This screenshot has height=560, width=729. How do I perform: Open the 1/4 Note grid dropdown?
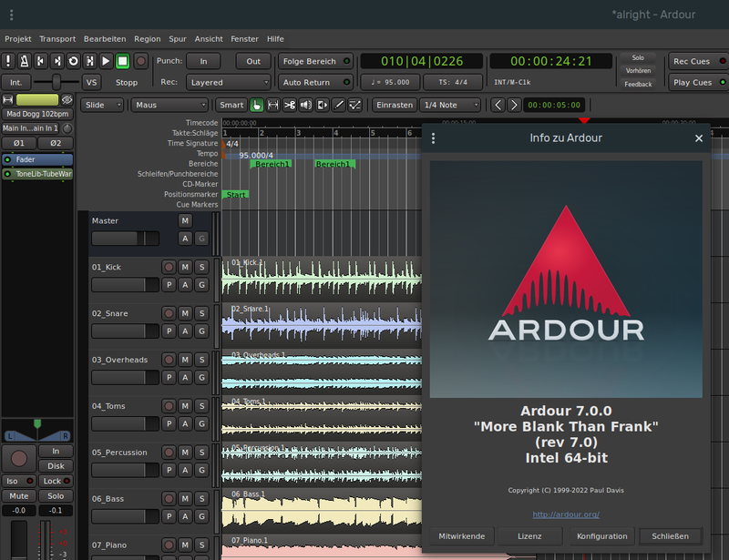coord(450,105)
